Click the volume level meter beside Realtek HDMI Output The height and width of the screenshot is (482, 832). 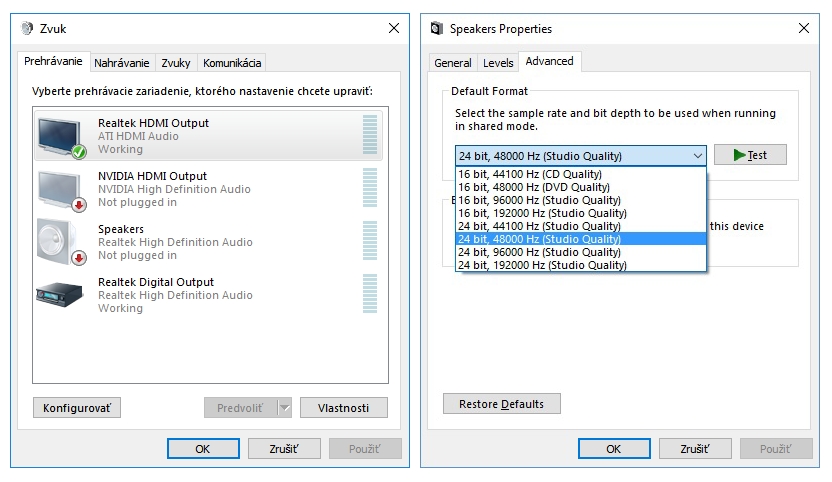(x=370, y=136)
